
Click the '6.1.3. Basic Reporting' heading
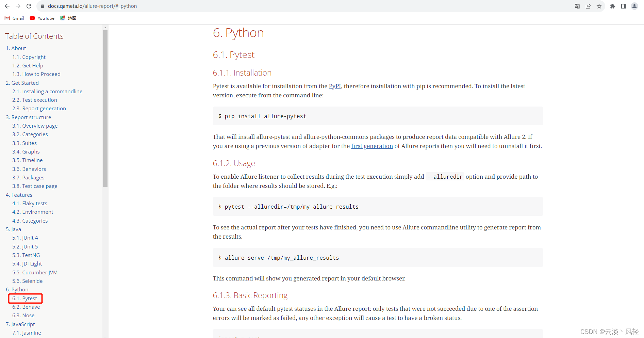(250, 295)
